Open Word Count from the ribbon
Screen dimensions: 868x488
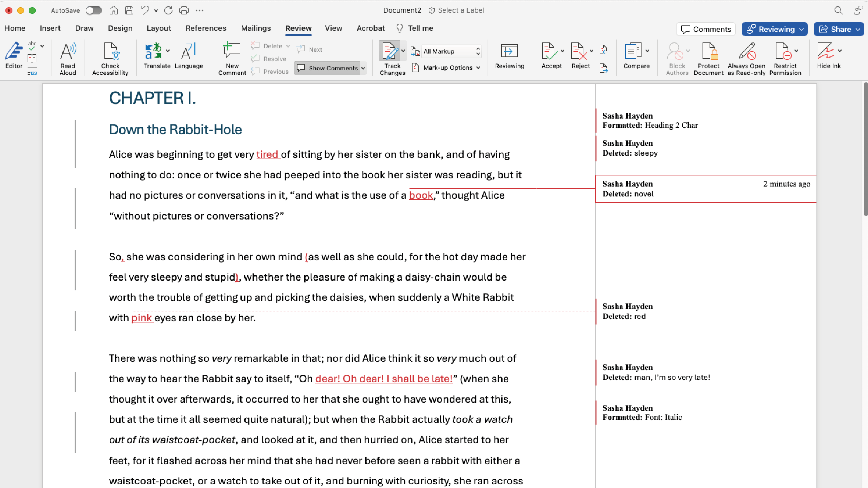tap(32, 71)
